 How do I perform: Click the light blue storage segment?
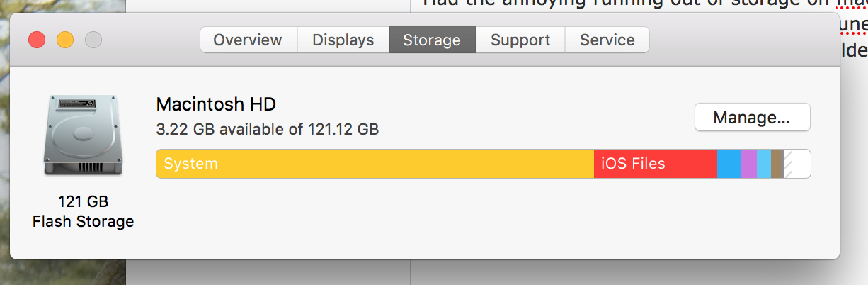point(764,164)
